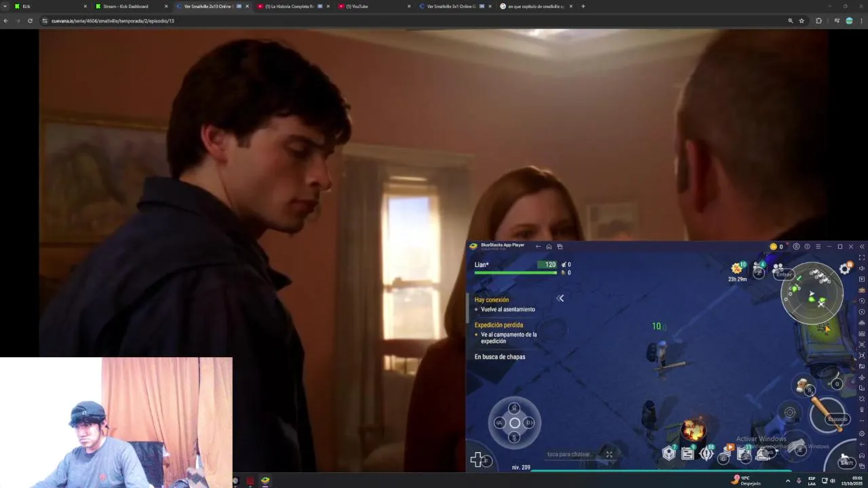Open Chrome three-dot menu

click(x=861, y=21)
